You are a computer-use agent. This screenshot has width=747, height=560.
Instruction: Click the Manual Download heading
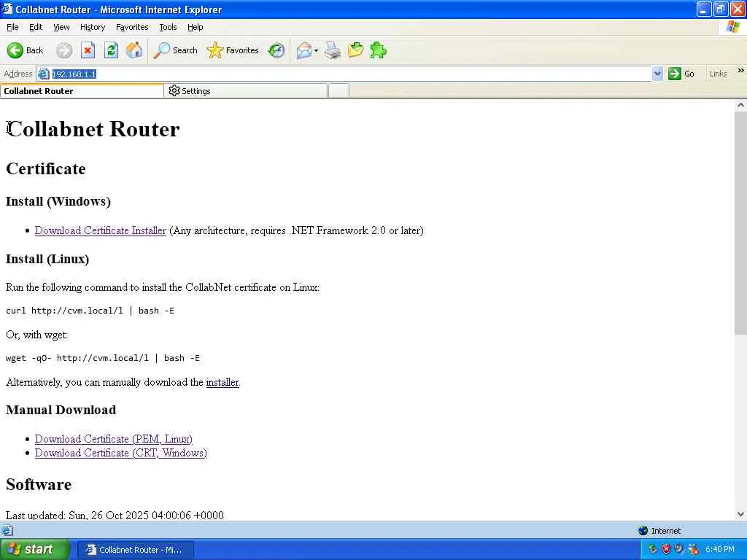click(61, 410)
